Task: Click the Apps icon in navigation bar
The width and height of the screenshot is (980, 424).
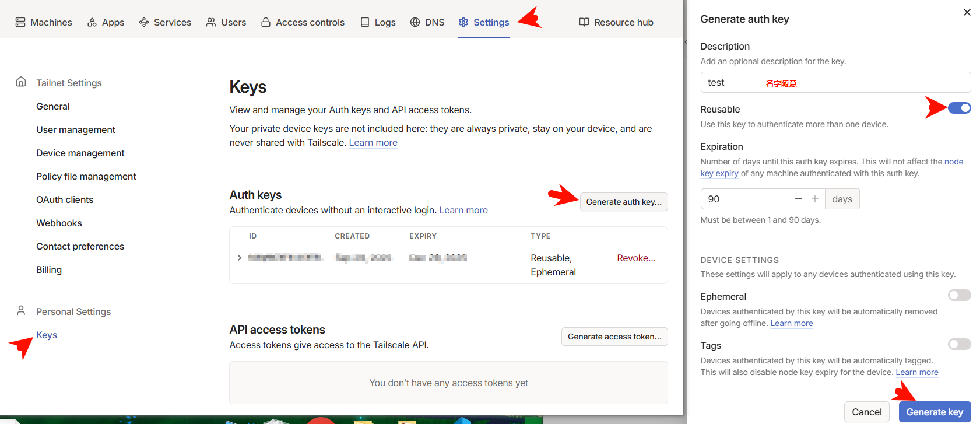Action: [x=92, y=22]
